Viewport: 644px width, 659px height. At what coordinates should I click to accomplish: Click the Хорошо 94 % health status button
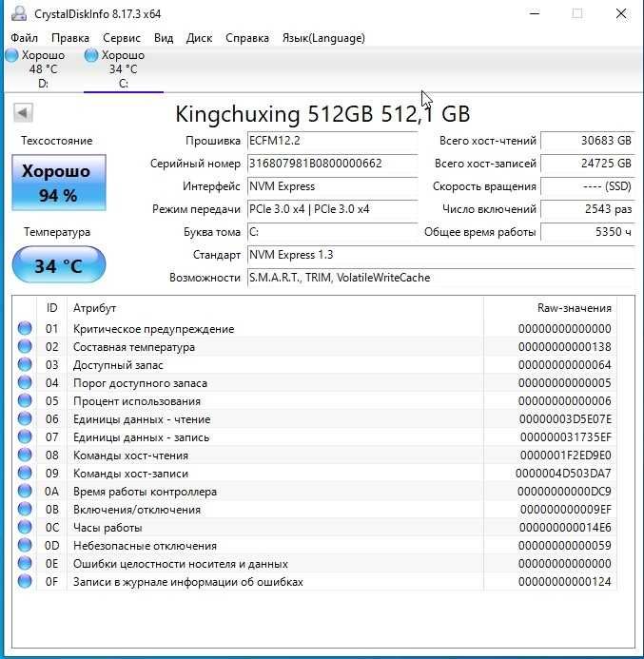58,183
